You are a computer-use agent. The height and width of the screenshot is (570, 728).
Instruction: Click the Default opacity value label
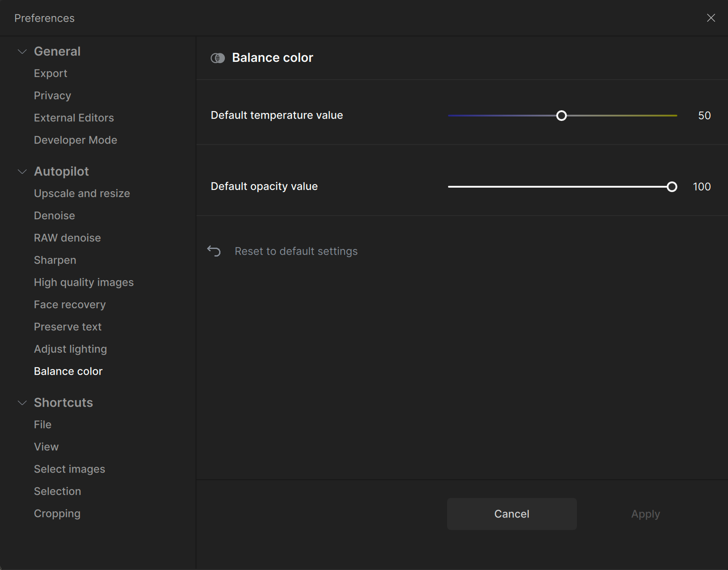pos(264,186)
